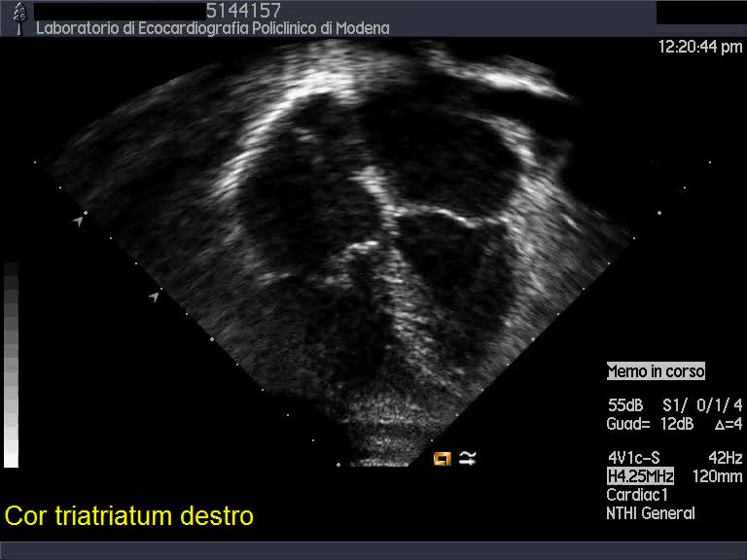
Task: Click the 4V1c-S transducer label
Action: click(x=634, y=458)
